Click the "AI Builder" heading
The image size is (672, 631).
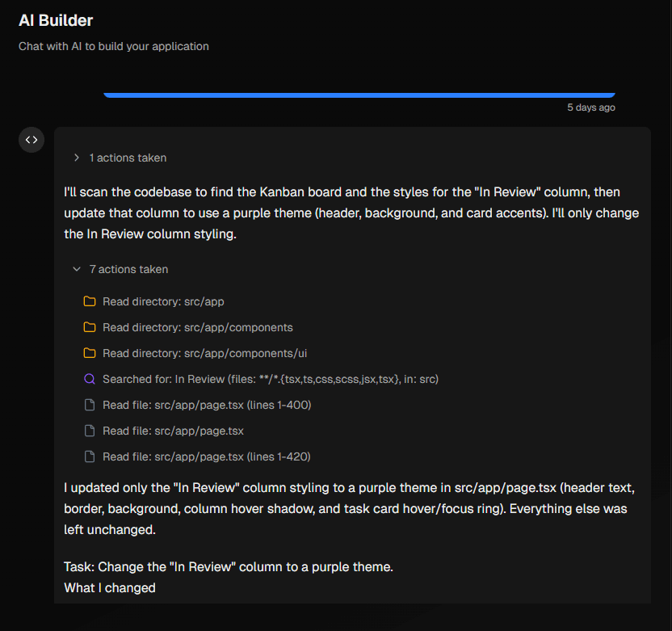point(56,20)
